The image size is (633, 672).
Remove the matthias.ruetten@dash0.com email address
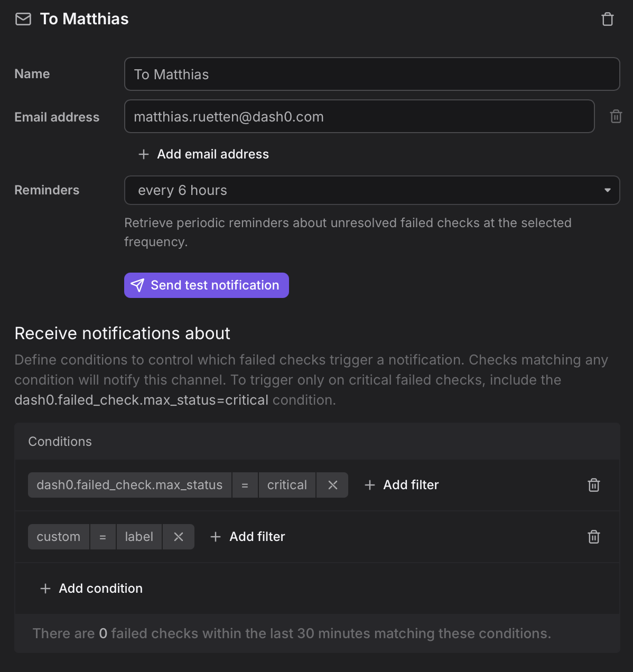(616, 116)
